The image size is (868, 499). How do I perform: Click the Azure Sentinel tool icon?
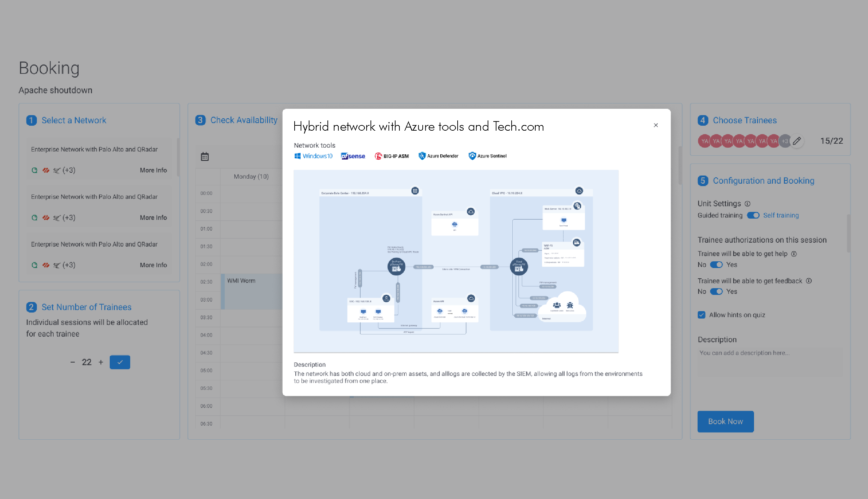point(487,156)
